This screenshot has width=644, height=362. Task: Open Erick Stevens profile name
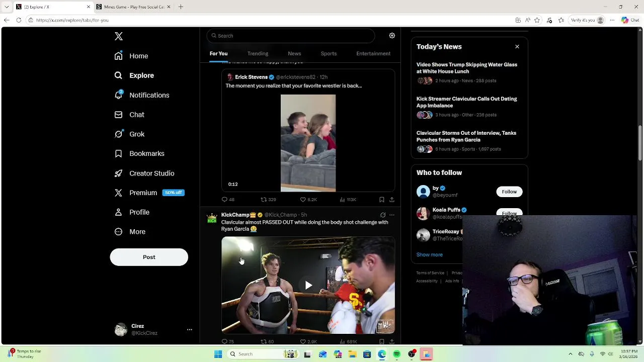pos(251,77)
